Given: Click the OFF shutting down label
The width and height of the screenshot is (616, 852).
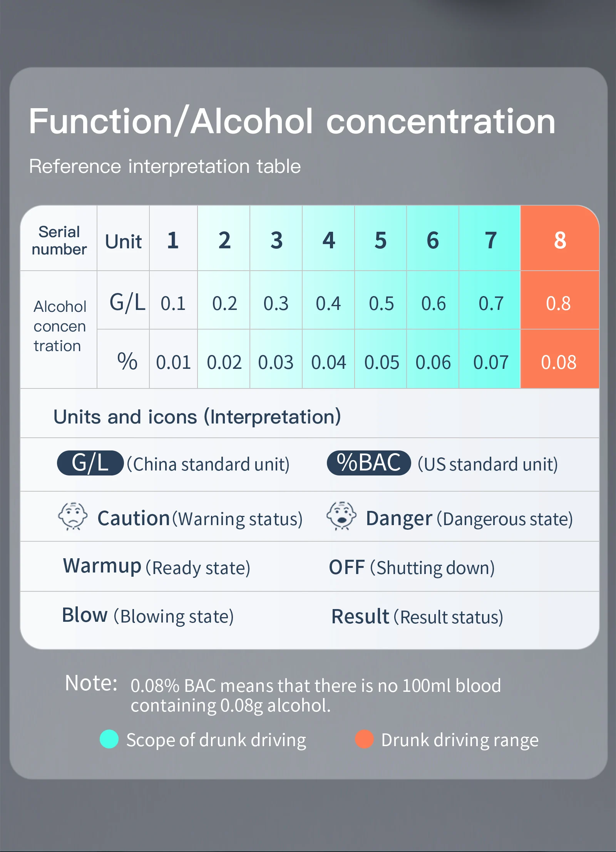Looking at the screenshot, I should coord(412,567).
